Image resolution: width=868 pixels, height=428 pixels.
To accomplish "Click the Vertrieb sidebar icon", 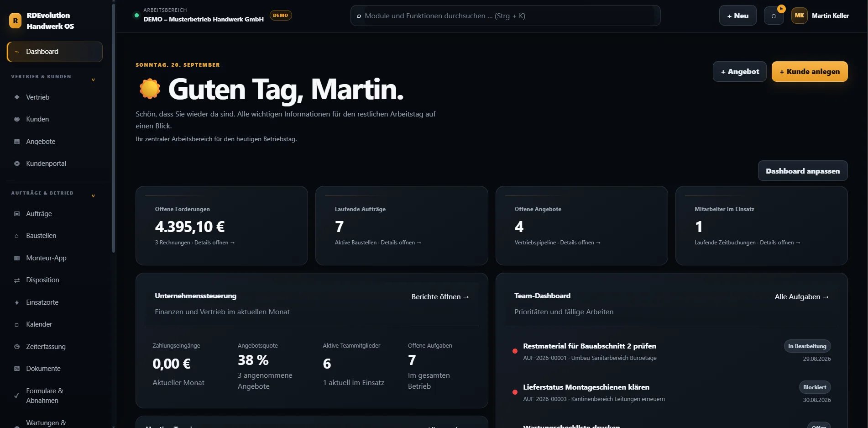I will click(17, 97).
